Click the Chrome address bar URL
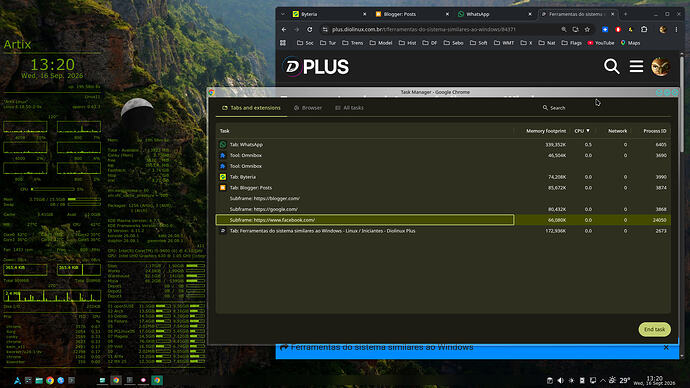The height and width of the screenshot is (388, 690). (424, 29)
